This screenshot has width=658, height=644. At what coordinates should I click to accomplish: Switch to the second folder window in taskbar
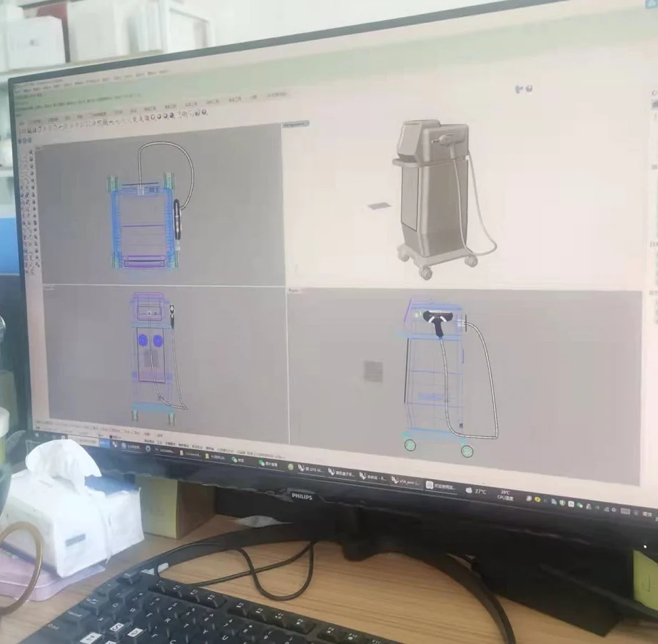pos(216,457)
